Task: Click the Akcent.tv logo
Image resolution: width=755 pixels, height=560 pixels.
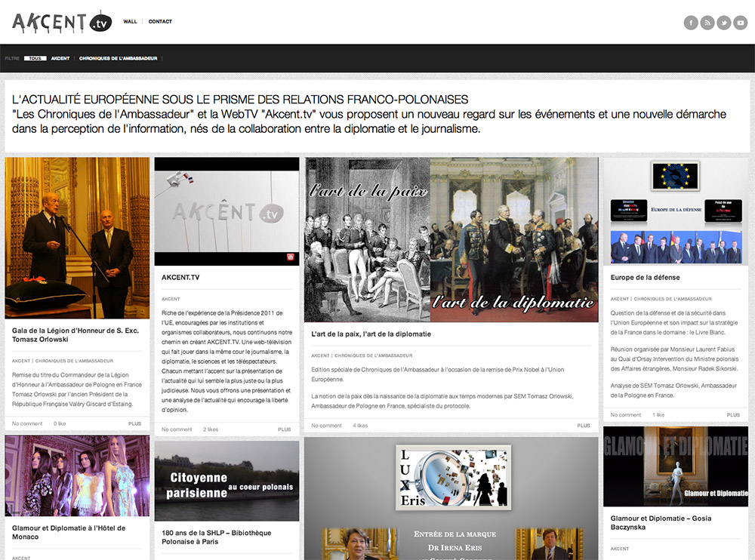Action: 62,22
